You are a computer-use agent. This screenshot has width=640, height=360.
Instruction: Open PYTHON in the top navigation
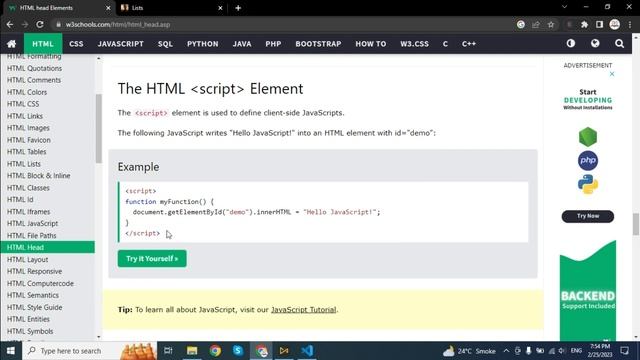(x=202, y=44)
